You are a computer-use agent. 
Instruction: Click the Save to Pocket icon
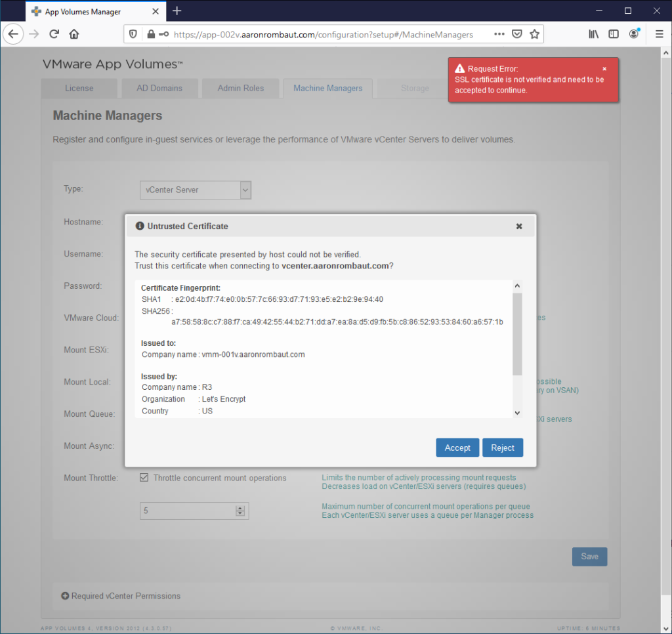click(517, 34)
